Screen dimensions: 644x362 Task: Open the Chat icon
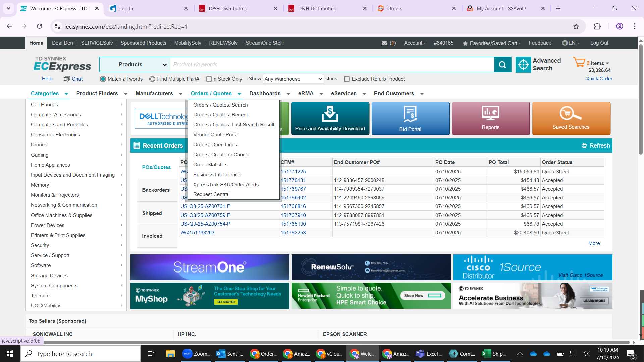(x=67, y=79)
